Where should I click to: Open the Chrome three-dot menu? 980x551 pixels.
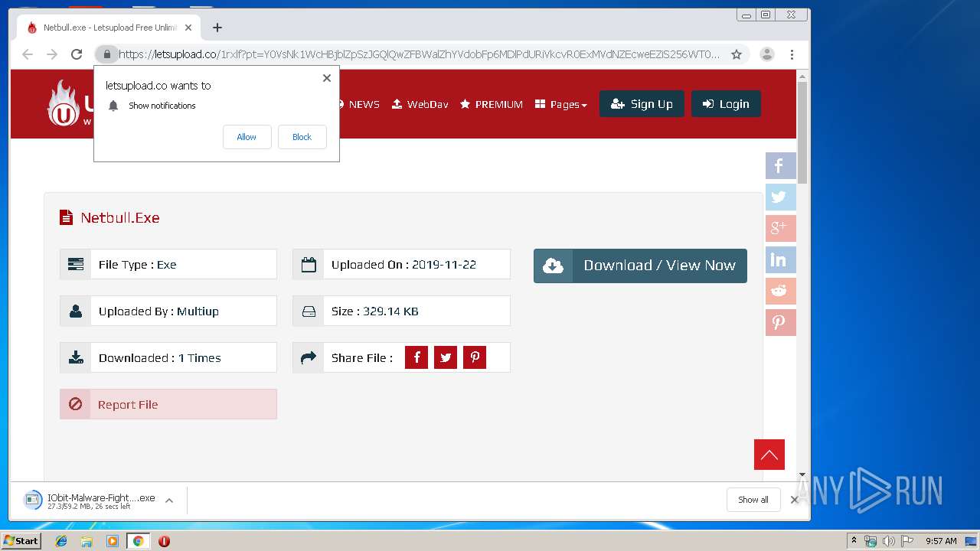coord(792,54)
